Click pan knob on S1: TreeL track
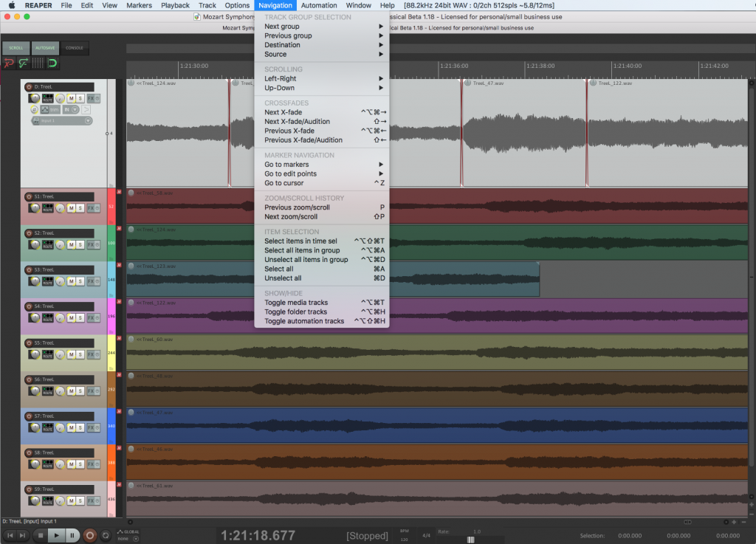 (60, 208)
